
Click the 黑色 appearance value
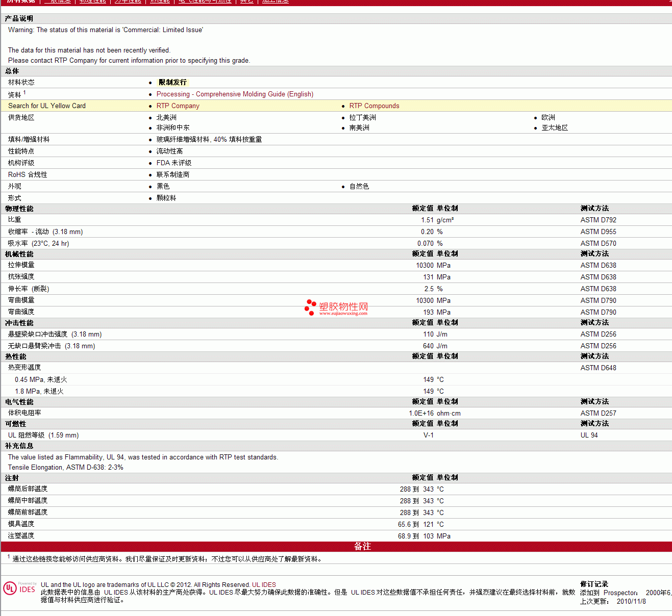(x=163, y=186)
